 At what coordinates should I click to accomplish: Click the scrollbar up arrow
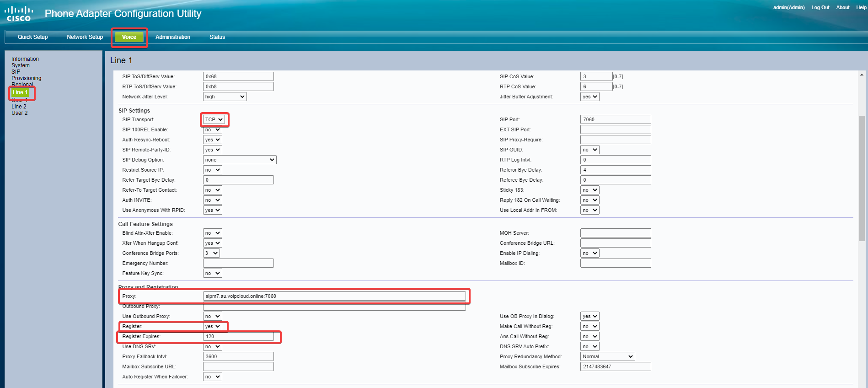click(x=862, y=75)
